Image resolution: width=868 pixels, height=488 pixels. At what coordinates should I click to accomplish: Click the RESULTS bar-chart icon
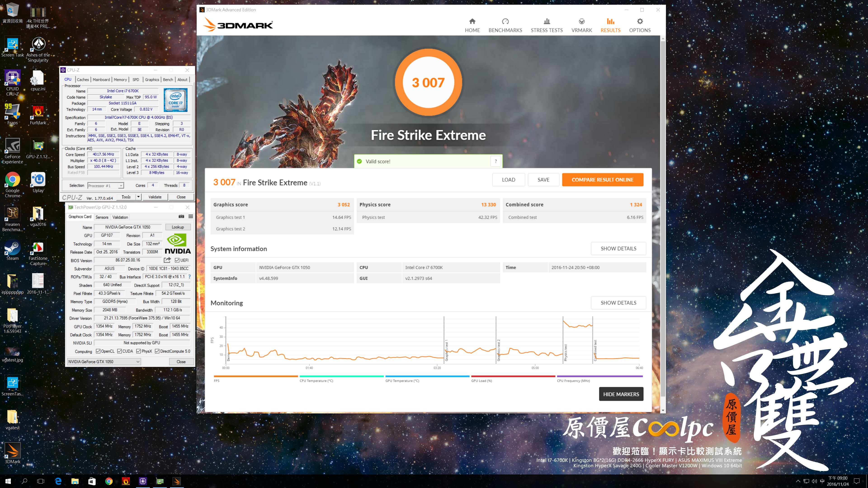[610, 21]
